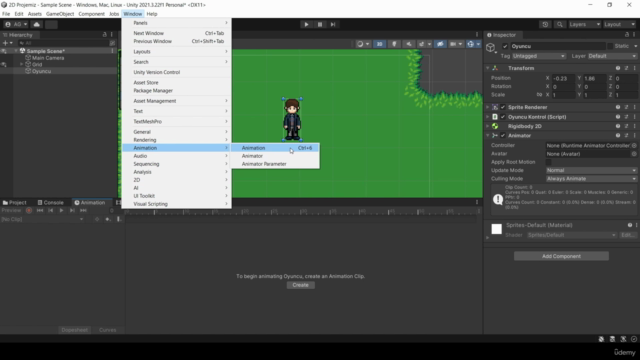
Task: Click the Pause button in the top toolbar
Action: [x=320, y=24]
